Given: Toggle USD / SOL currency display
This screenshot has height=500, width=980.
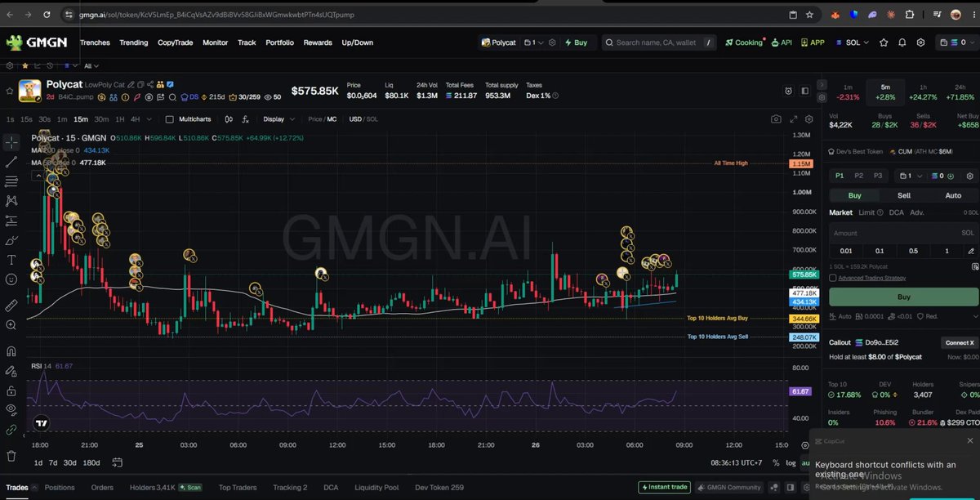Looking at the screenshot, I should [363, 119].
